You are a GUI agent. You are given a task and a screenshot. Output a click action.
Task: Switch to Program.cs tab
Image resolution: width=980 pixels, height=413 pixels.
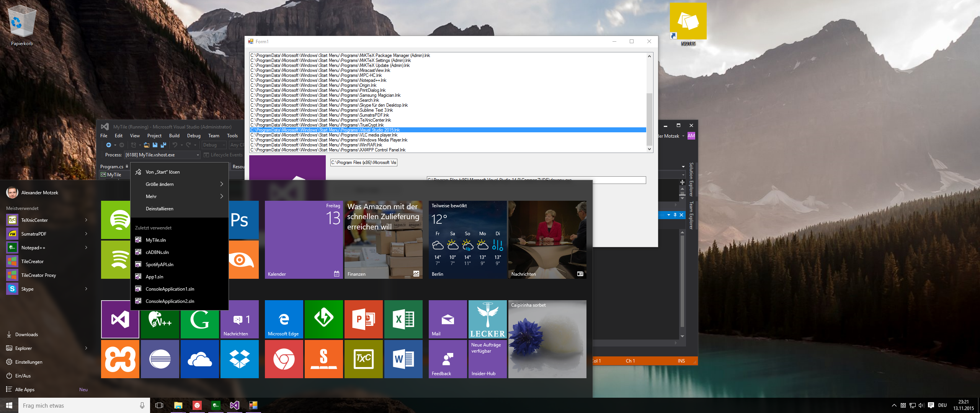coord(112,167)
